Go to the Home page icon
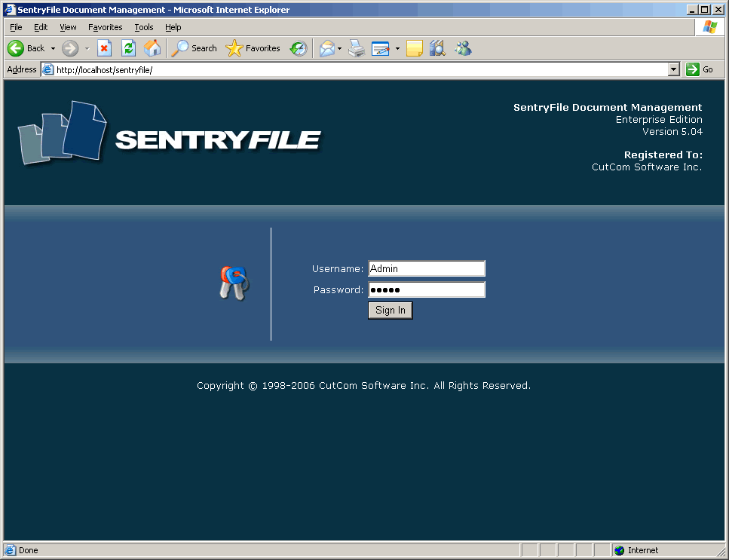 [152, 48]
